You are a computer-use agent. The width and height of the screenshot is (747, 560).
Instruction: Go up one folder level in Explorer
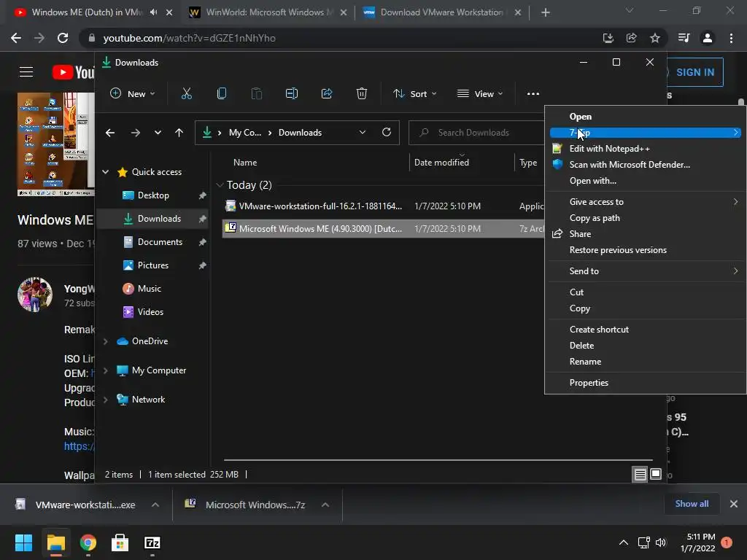[x=179, y=133]
